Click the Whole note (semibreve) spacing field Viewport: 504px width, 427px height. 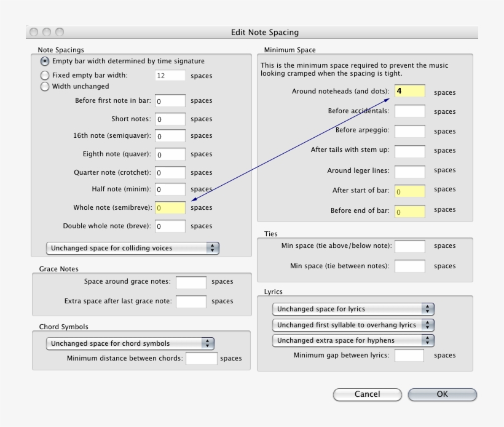(170, 208)
